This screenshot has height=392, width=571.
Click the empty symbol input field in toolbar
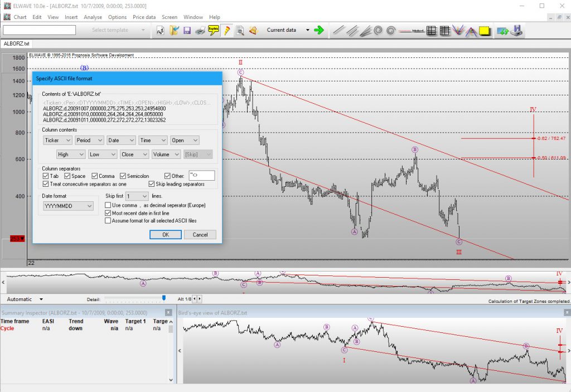[x=40, y=30]
